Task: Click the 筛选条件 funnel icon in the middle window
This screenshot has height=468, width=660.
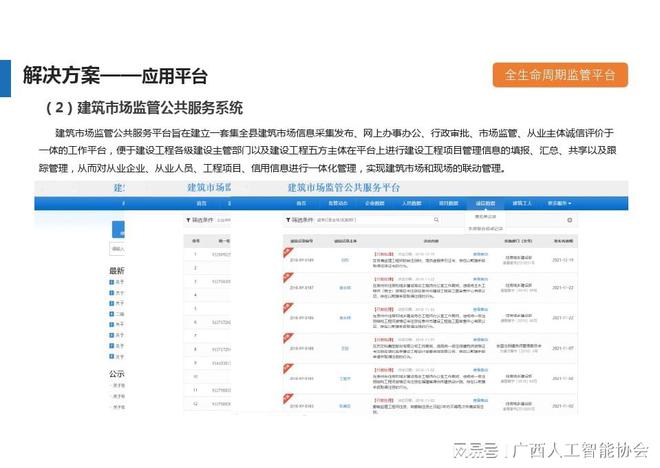Action: [189, 219]
